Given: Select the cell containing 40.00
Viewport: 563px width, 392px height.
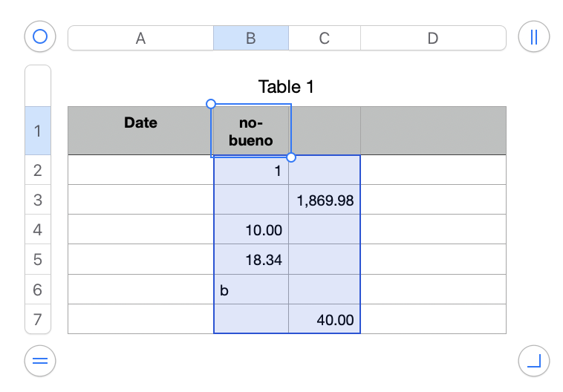Looking at the screenshot, I should pyautogui.click(x=325, y=319).
